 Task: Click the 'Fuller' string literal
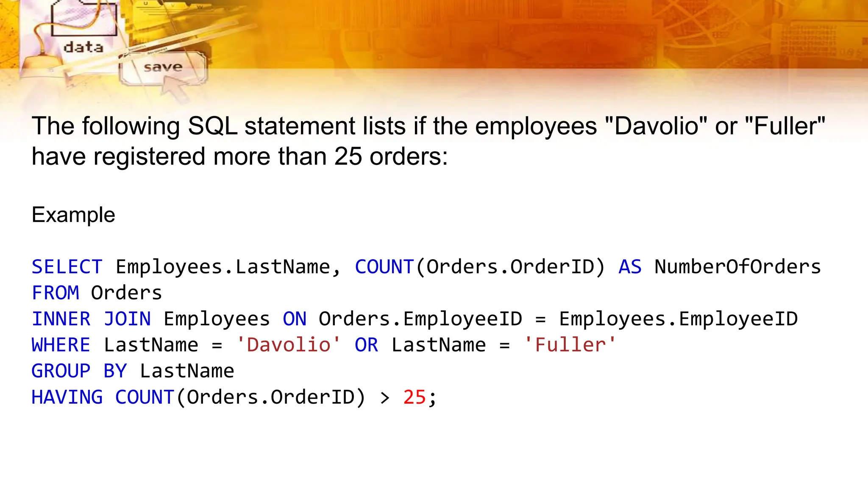coord(570,345)
